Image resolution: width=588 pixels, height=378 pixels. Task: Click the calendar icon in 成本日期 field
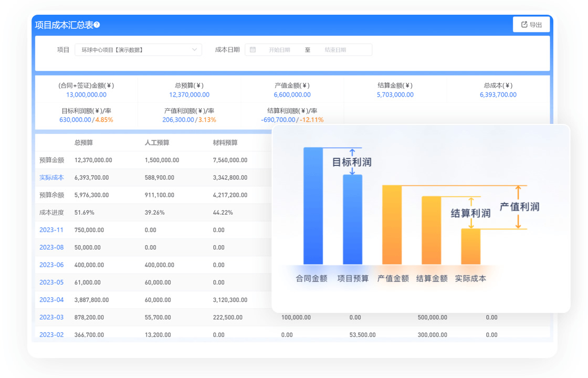pos(253,50)
